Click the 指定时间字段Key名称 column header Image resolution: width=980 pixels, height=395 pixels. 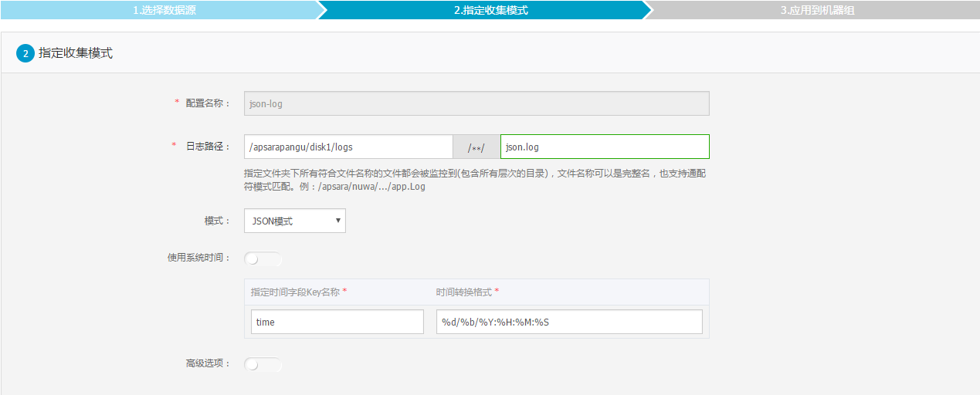pyautogui.click(x=299, y=292)
